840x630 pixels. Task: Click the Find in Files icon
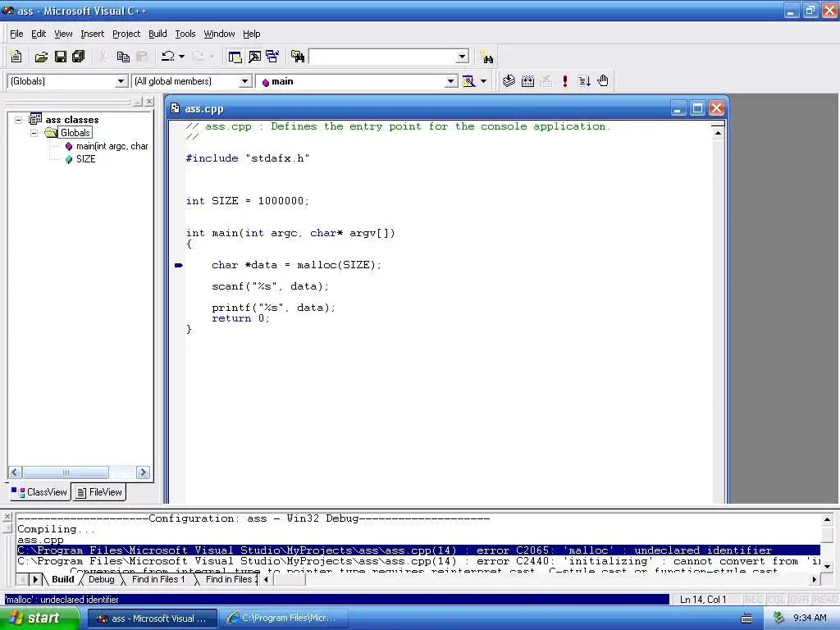tap(297, 57)
